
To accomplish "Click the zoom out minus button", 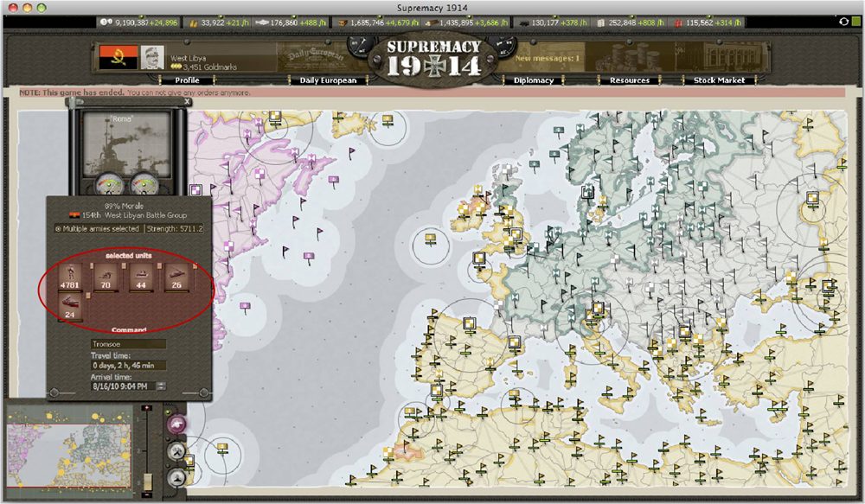I will (147, 495).
